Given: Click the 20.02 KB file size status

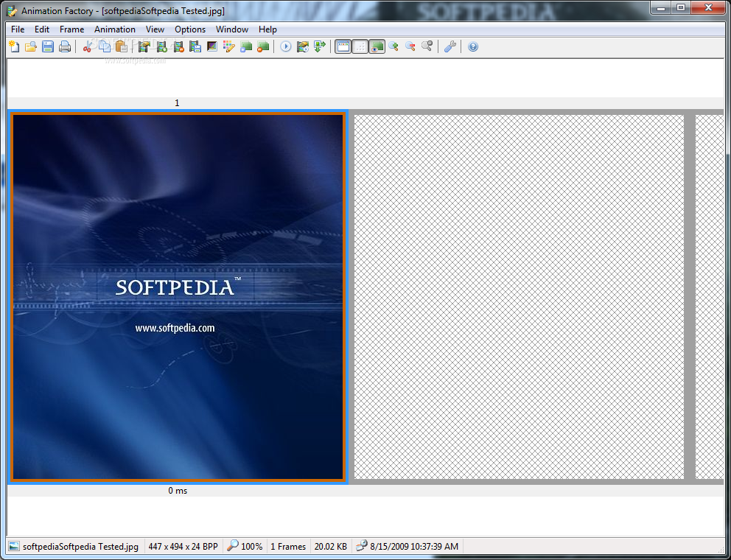Looking at the screenshot, I should pos(331,547).
